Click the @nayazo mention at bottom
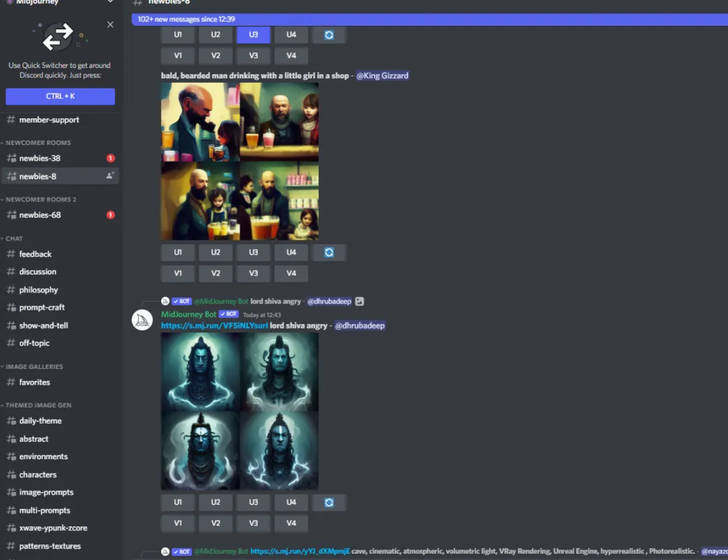The height and width of the screenshot is (560, 728). pos(714,552)
